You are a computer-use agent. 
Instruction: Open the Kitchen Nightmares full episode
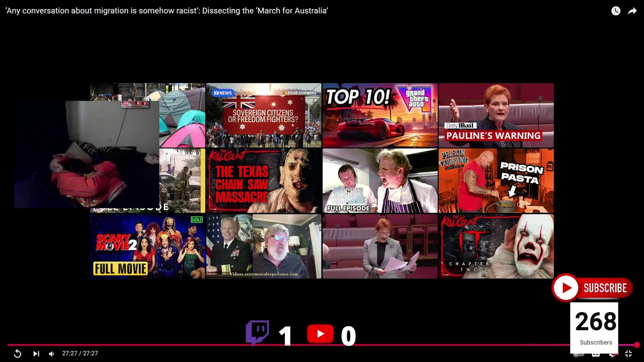(x=380, y=180)
